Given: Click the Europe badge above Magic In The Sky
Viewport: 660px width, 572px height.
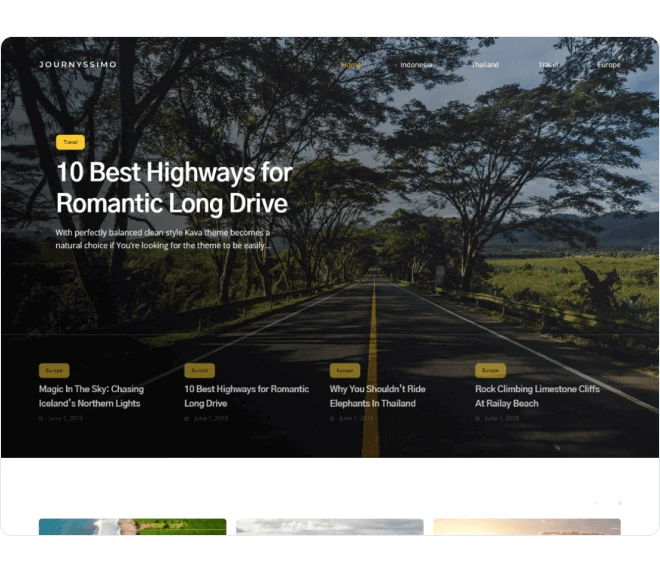Looking at the screenshot, I should 54,370.
